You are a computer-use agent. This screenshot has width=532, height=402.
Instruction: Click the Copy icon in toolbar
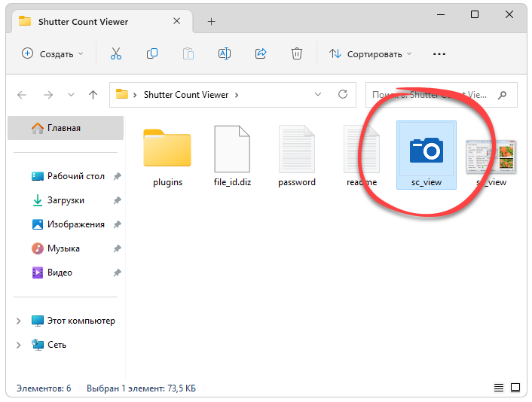(152, 53)
